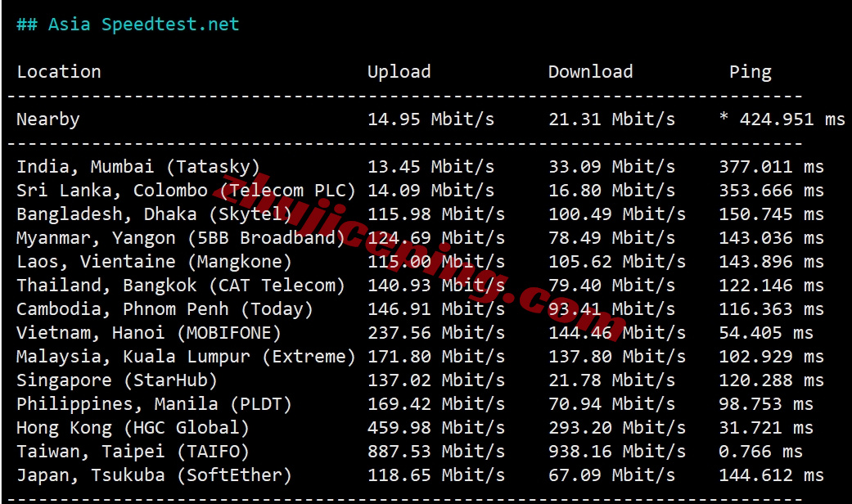Image resolution: width=852 pixels, height=504 pixels.
Task: Click Kuala Lumpur ping 102.929 ms
Action: (771, 357)
